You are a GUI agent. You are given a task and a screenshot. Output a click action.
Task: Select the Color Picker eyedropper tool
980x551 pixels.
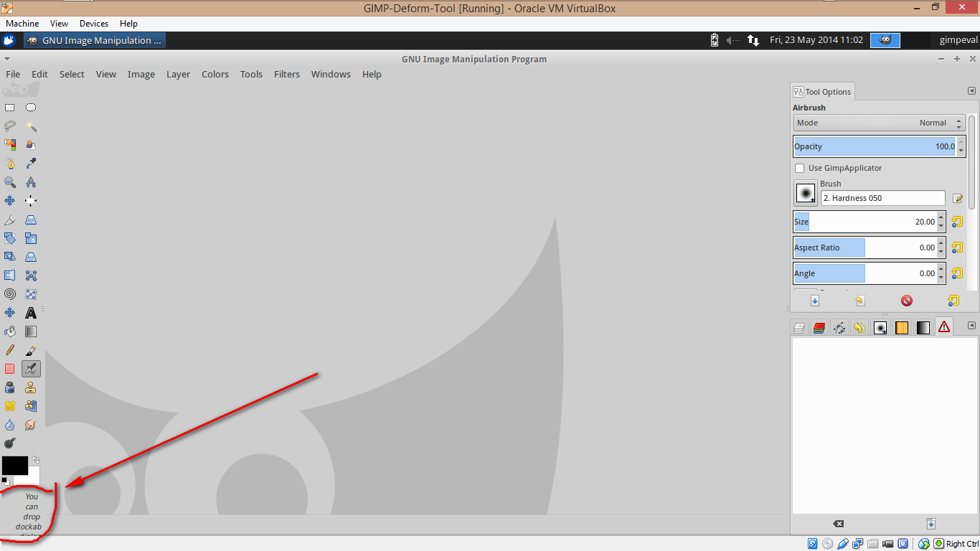31,164
